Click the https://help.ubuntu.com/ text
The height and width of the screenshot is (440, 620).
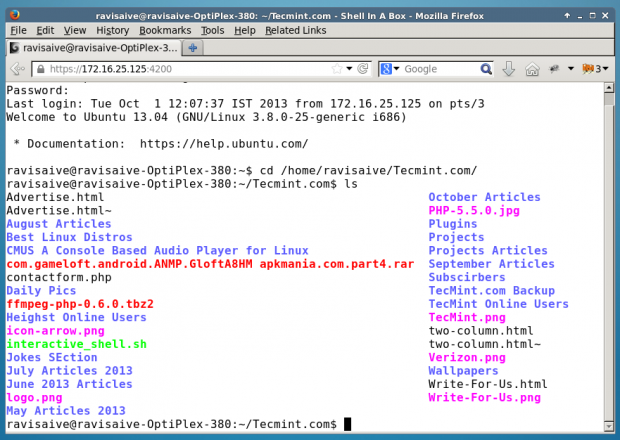pos(224,144)
